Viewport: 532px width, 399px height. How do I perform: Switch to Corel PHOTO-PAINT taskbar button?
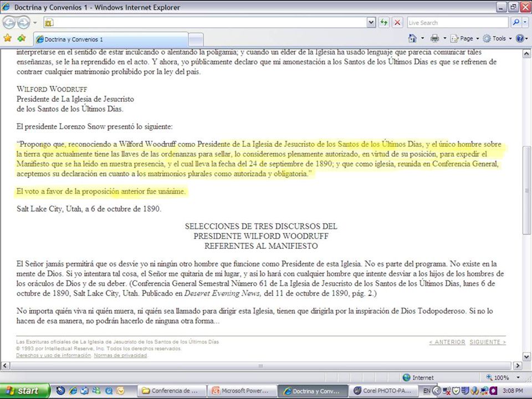[383, 391]
